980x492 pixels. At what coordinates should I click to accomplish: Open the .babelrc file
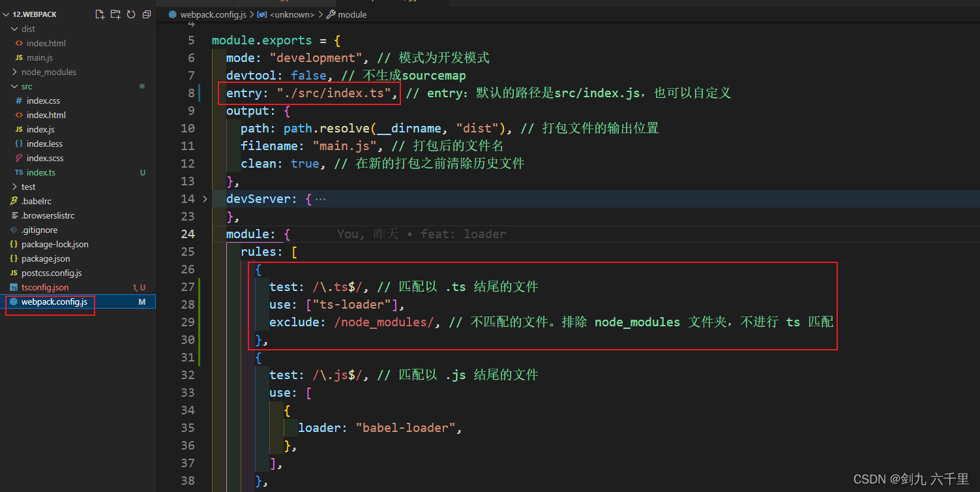tap(36, 201)
